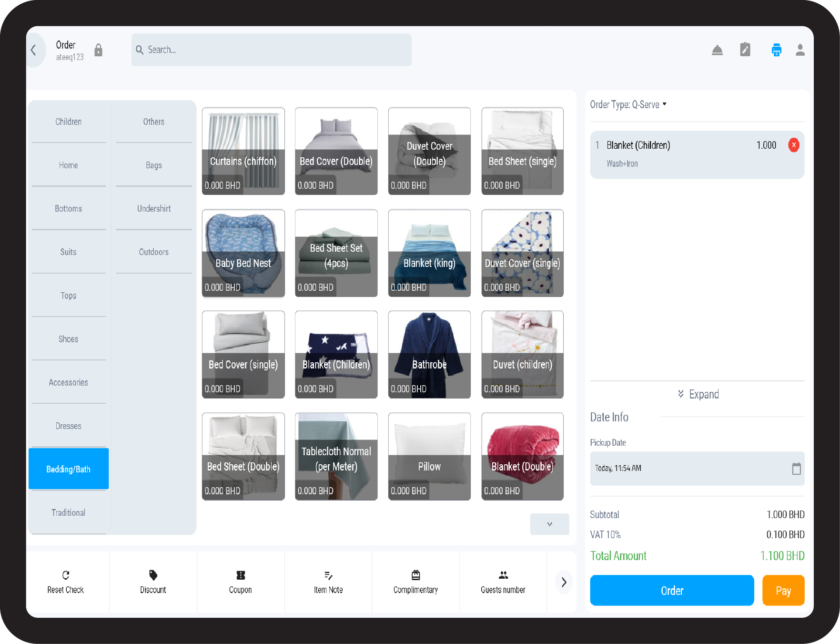Add Bed Sheet Set (4pcs) item
Image resolution: width=840 pixels, height=644 pixels.
336,253
